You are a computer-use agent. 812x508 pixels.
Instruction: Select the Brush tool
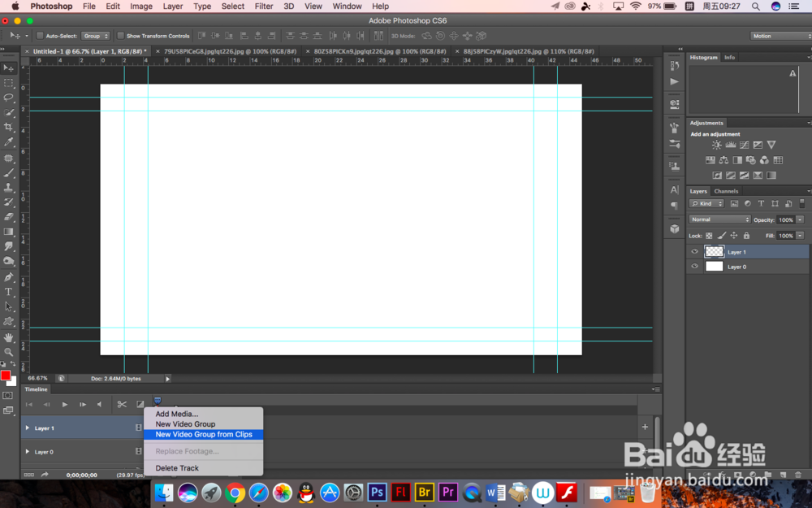tap(8, 172)
